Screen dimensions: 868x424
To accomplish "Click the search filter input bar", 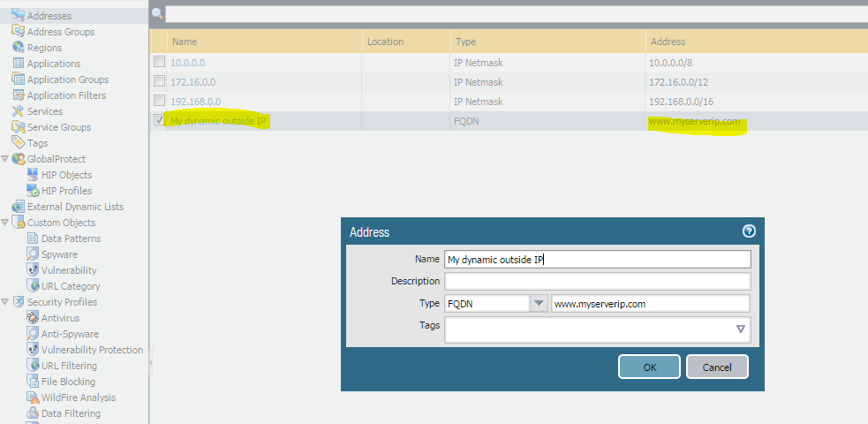I will [516, 14].
